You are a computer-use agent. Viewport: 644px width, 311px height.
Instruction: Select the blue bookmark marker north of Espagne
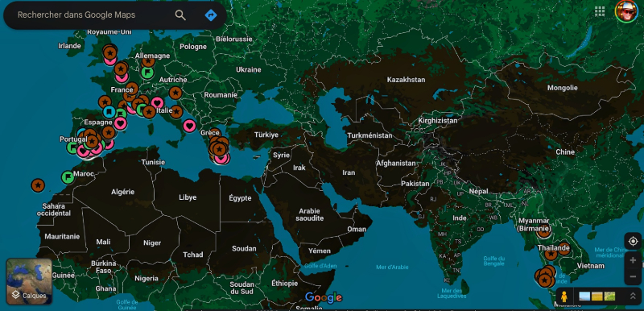(x=109, y=111)
